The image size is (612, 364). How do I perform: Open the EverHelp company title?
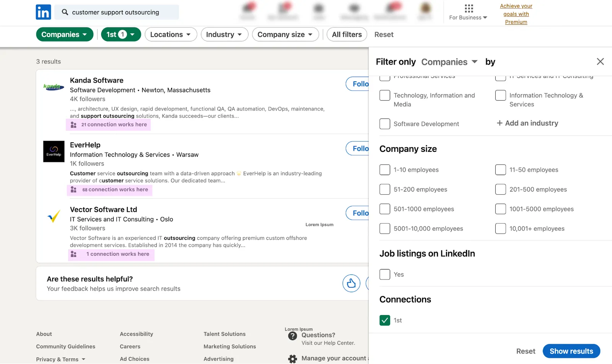coord(85,145)
